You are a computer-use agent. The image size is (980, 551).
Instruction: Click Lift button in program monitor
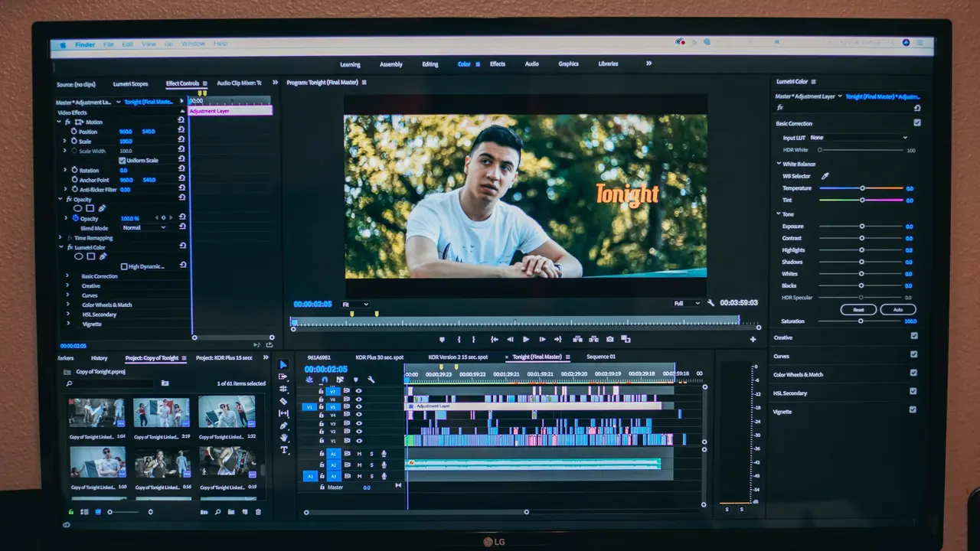577,339
